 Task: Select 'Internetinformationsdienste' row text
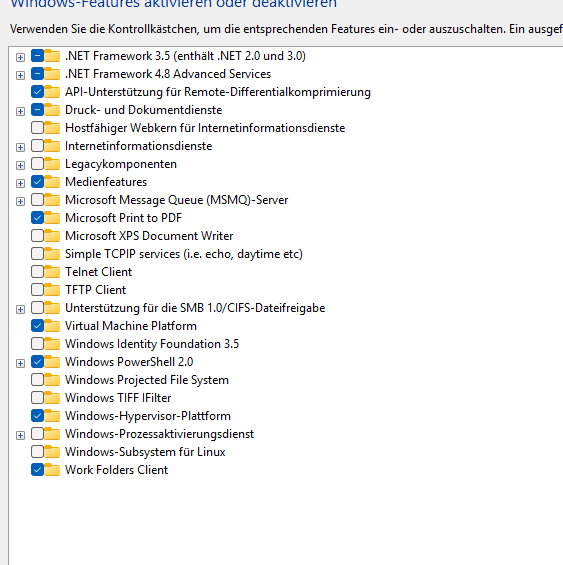[x=139, y=146]
